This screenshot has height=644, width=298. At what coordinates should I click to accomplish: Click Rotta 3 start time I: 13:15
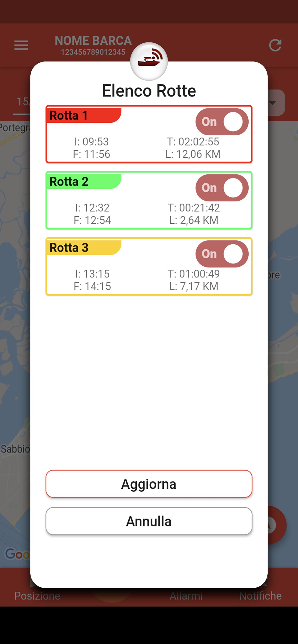pos(92,274)
